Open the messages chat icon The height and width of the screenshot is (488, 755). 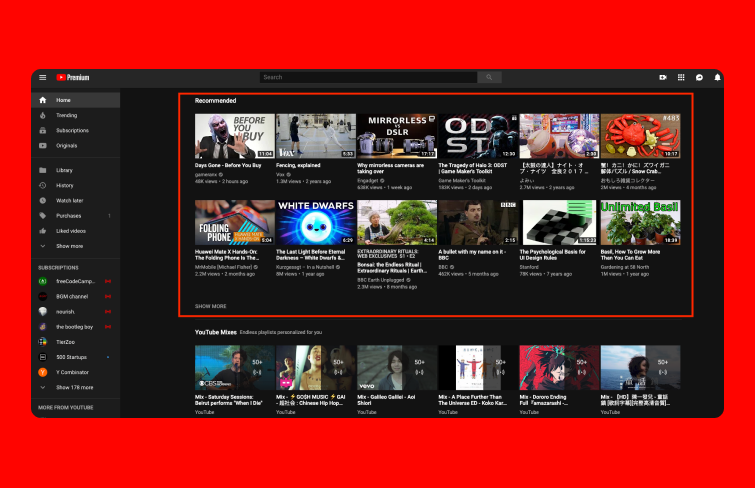pyautogui.click(x=699, y=77)
